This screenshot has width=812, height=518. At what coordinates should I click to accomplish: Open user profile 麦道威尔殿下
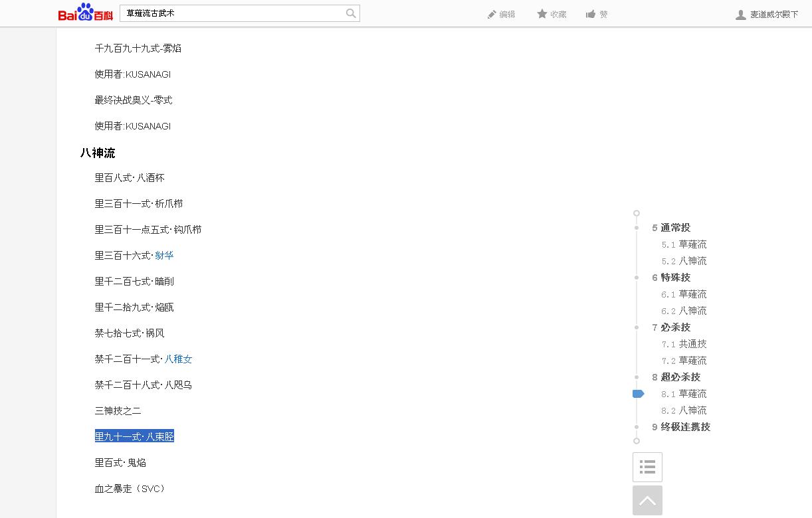[x=774, y=15]
